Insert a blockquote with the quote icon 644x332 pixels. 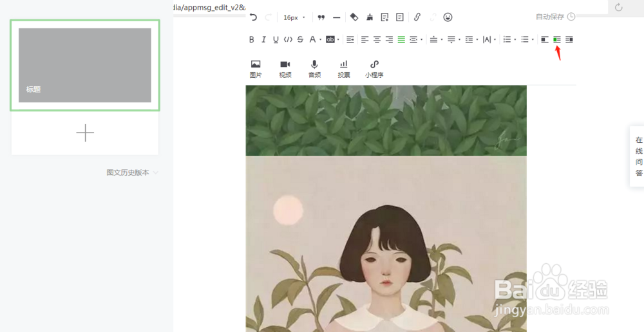[x=321, y=17]
